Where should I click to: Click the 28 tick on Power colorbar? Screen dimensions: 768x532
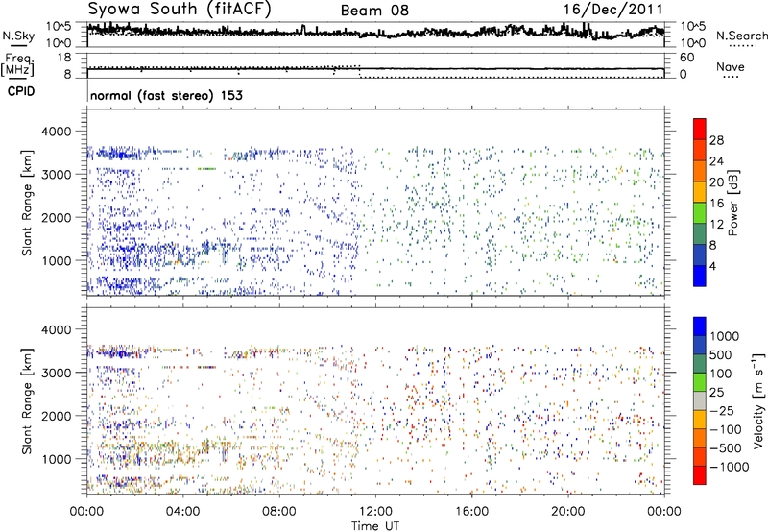pos(716,140)
